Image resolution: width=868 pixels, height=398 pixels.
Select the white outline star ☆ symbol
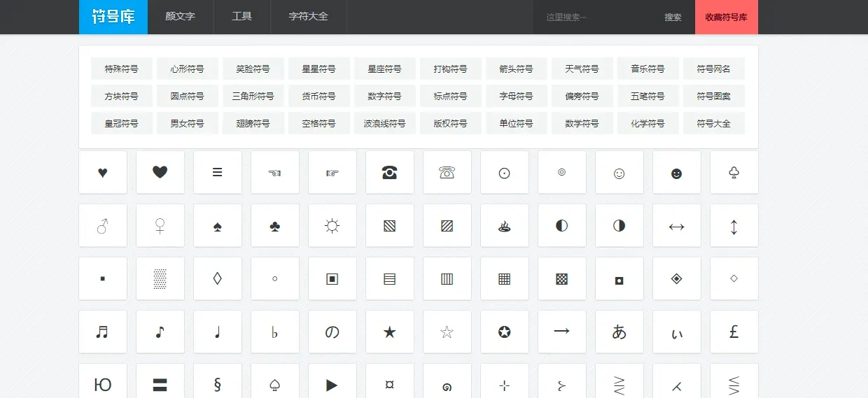447,332
